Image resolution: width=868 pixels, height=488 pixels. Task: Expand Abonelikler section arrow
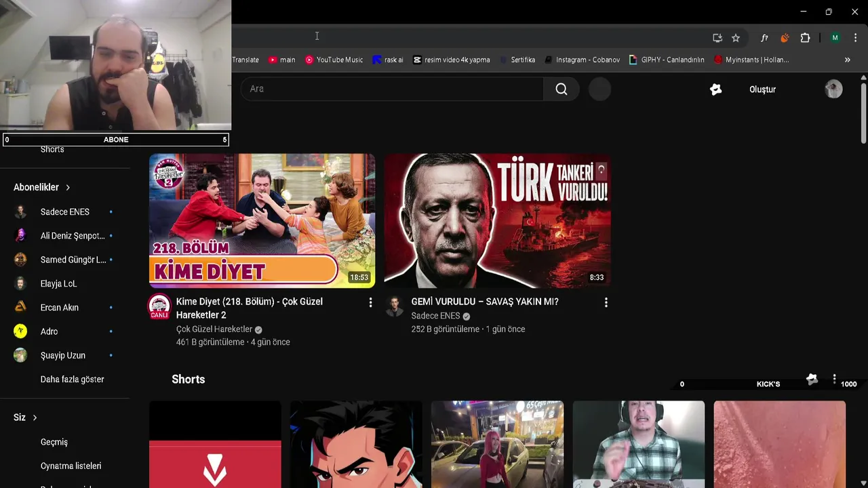68,187
